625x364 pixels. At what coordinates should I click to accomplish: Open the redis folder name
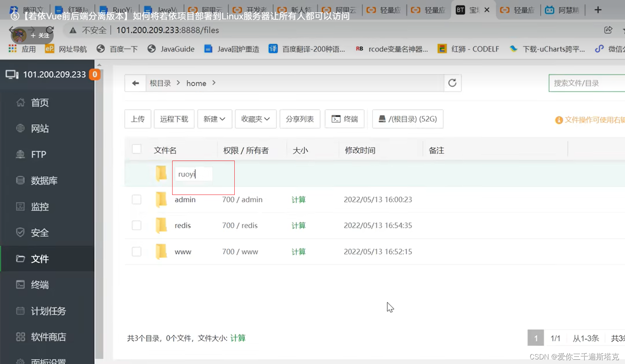click(x=183, y=225)
